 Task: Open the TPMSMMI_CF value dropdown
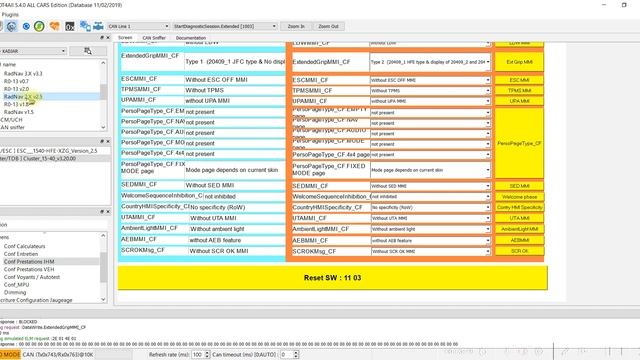430,91
